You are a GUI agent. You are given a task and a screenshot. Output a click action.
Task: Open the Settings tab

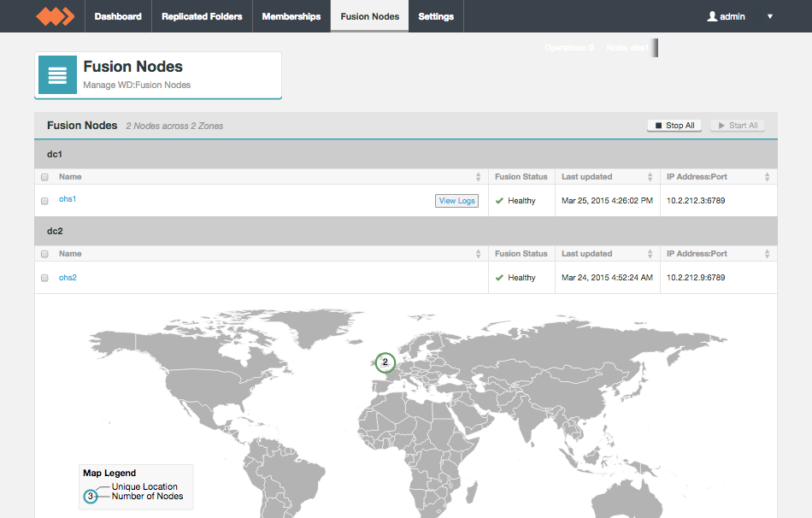[436, 16]
